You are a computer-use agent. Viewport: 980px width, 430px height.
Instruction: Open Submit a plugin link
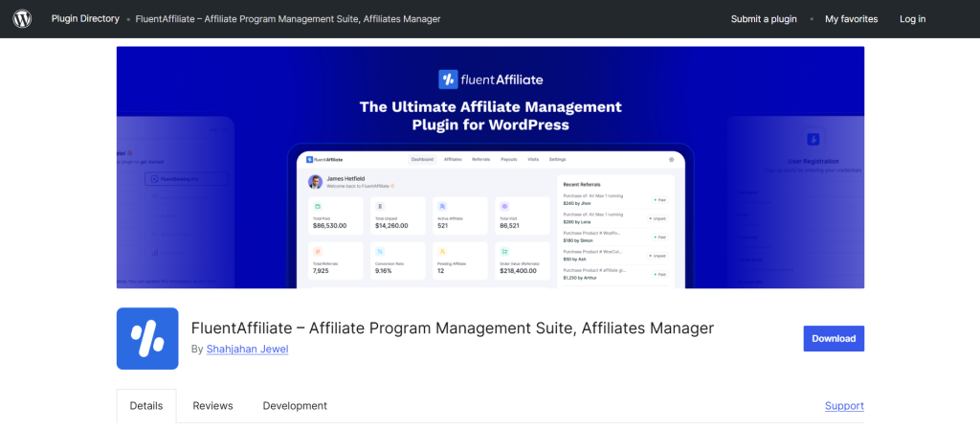point(764,19)
